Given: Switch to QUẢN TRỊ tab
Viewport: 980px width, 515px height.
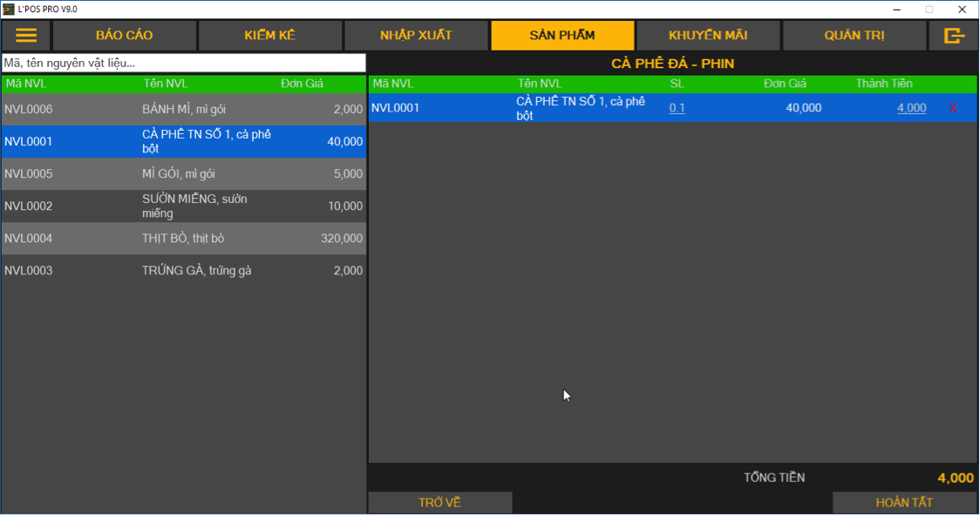Looking at the screenshot, I should click(854, 36).
